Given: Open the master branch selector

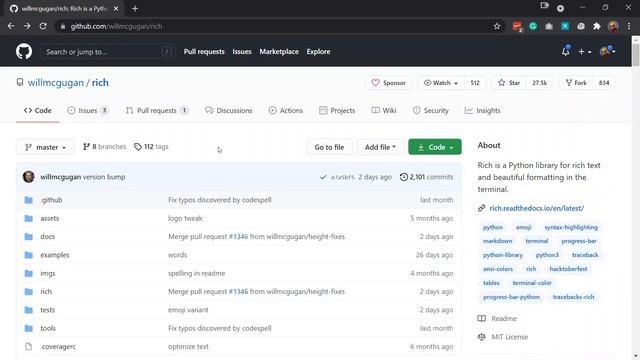Looking at the screenshot, I should pos(45,147).
